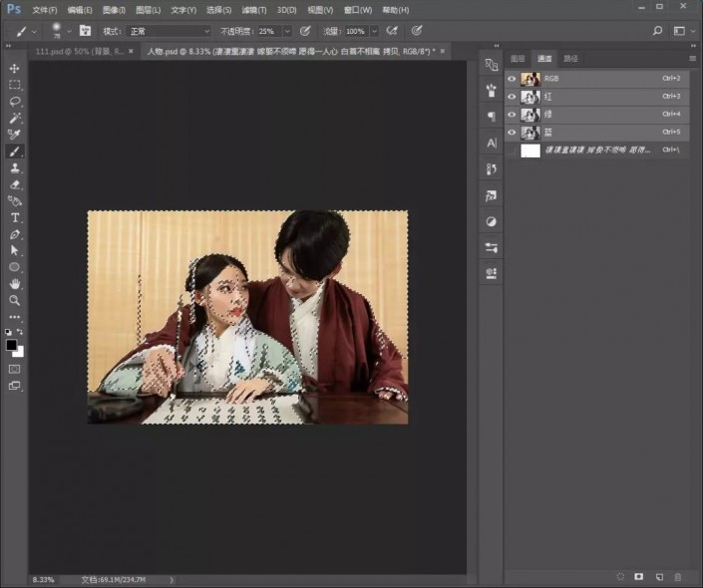Screen dimensions: 703x588
Task: Select the Type tool
Action: click(14, 218)
